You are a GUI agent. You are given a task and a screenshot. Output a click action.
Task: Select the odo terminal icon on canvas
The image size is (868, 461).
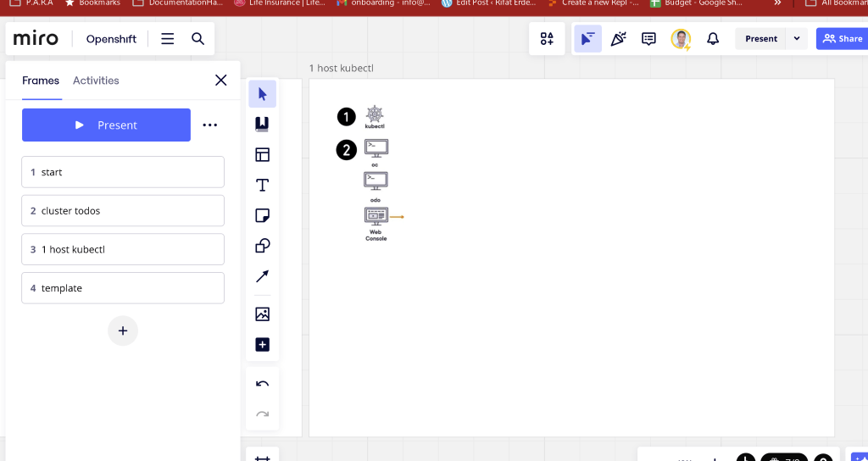(376, 181)
